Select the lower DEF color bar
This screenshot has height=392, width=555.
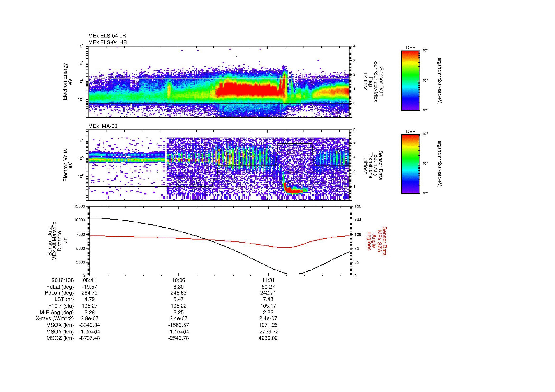[410, 164]
